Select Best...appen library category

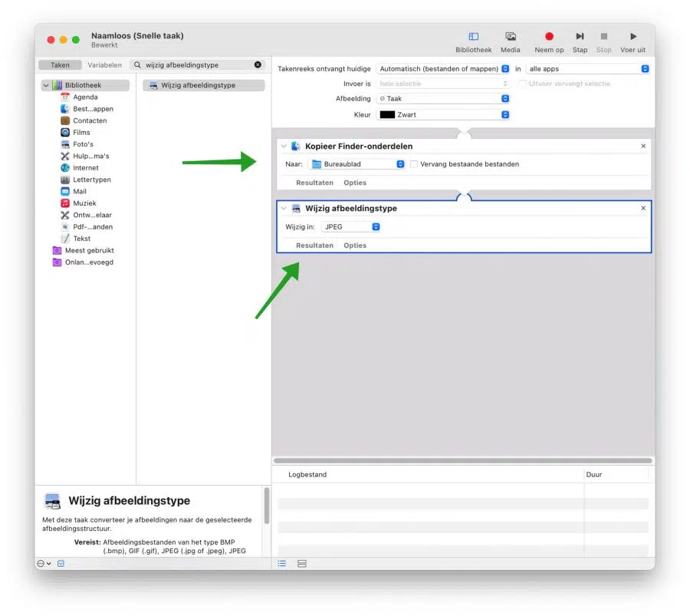tap(93, 109)
